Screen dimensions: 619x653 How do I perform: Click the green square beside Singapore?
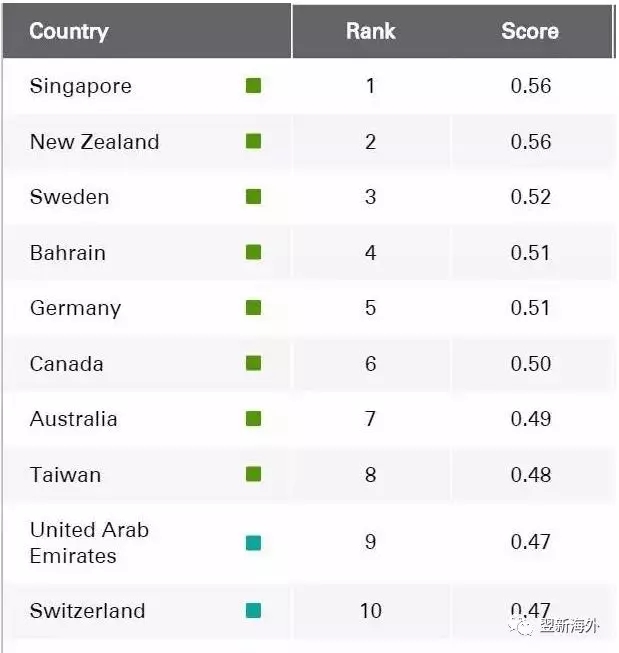pos(253,86)
